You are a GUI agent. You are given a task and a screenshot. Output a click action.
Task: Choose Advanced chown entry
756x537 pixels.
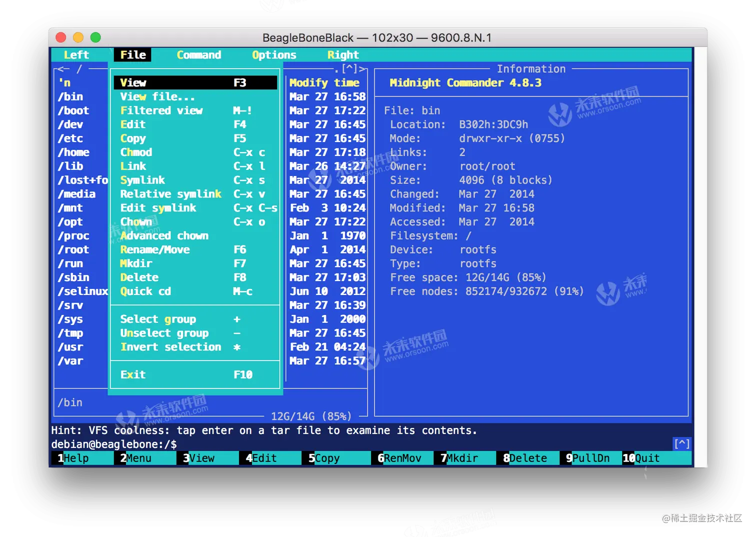195,235
